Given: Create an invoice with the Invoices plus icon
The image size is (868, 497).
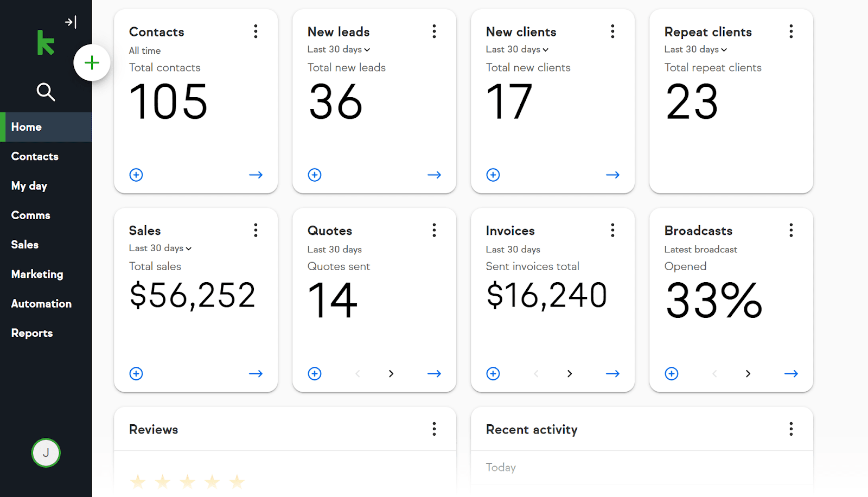Looking at the screenshot, I should click(x=493, y=373).
